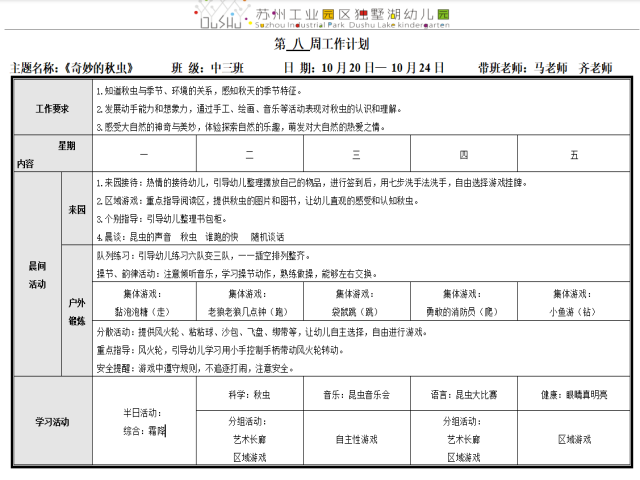Select the 来园 row header cell

[77, 211]
